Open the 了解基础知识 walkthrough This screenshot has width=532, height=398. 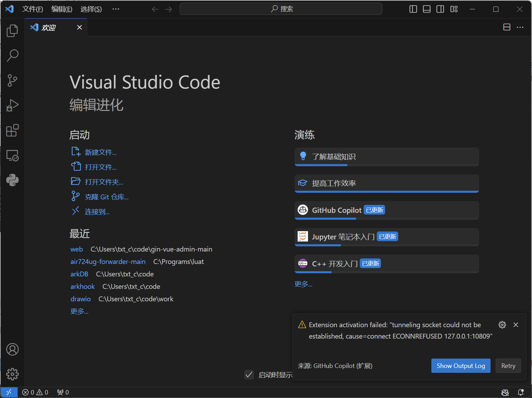[387, 157]
